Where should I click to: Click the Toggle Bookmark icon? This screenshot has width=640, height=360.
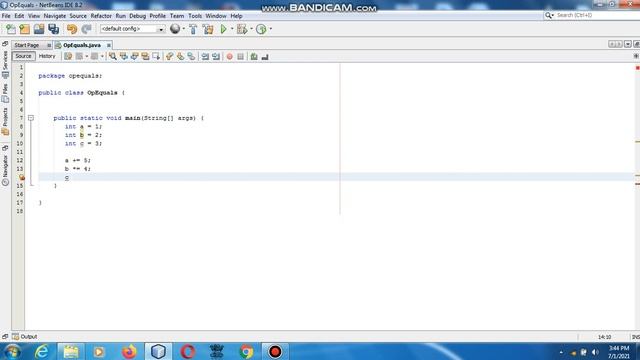(191, 57)
